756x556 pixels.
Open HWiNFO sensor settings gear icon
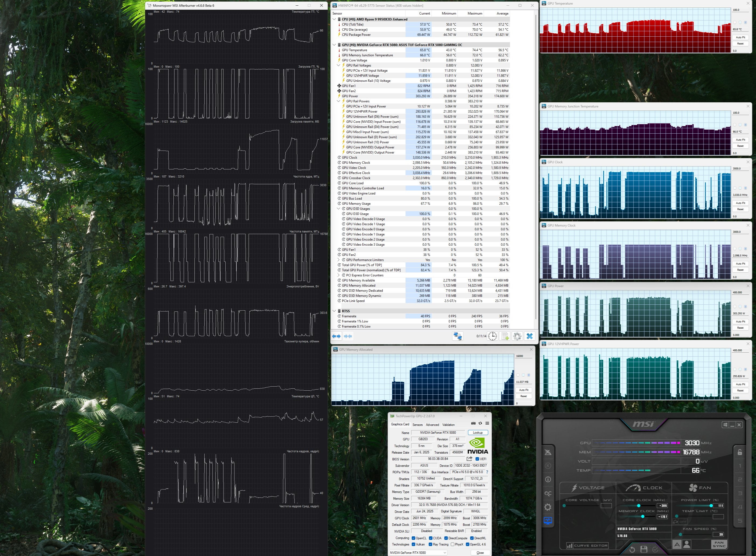click(x=517, y=336)
